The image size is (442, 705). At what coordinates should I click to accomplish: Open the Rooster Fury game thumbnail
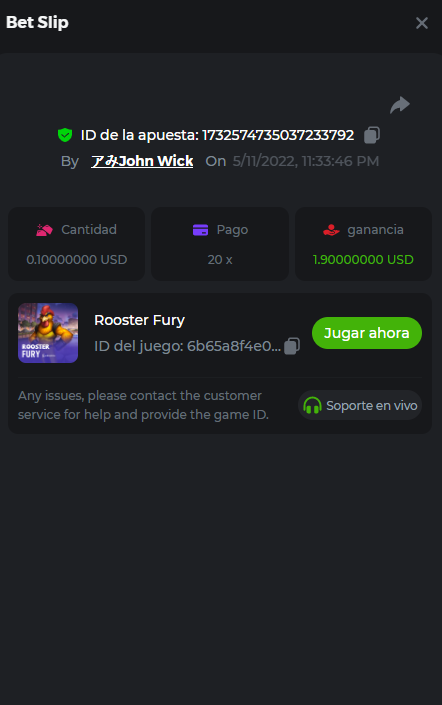(48, 333)
